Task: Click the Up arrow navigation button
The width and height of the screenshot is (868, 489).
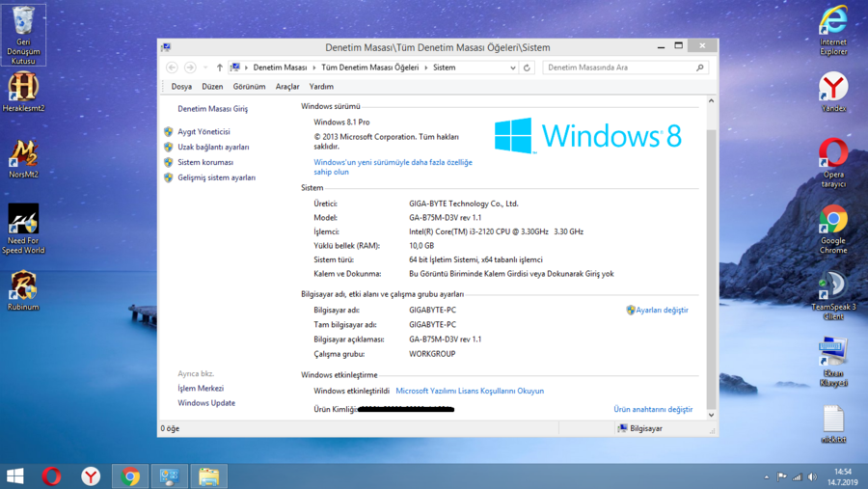Action: click(x=220, y=68)
